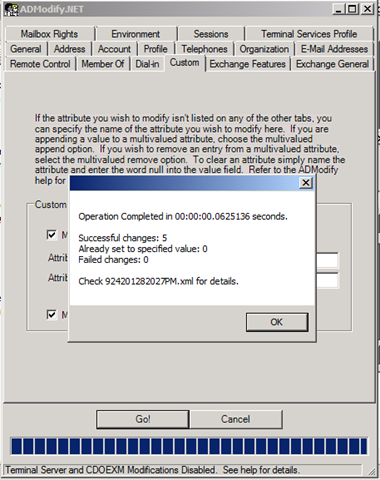The image size is (380, 480).
Task: Click the blue progress bar
Action: pos(189,447)
